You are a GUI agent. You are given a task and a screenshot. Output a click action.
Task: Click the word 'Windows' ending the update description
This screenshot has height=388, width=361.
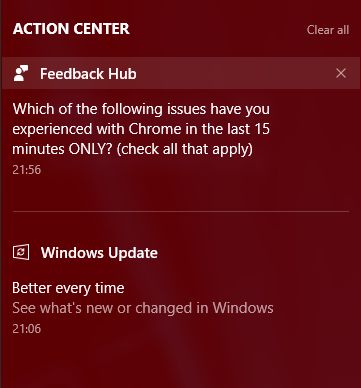pyautogui.click(x=243, y=307)
